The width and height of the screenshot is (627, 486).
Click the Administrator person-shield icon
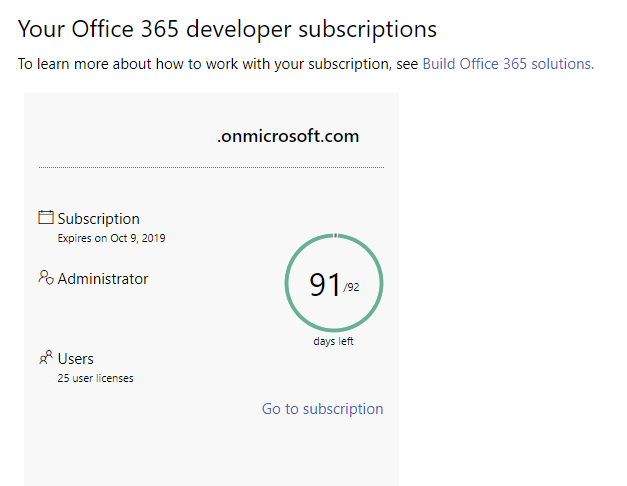tap(46, 277)
